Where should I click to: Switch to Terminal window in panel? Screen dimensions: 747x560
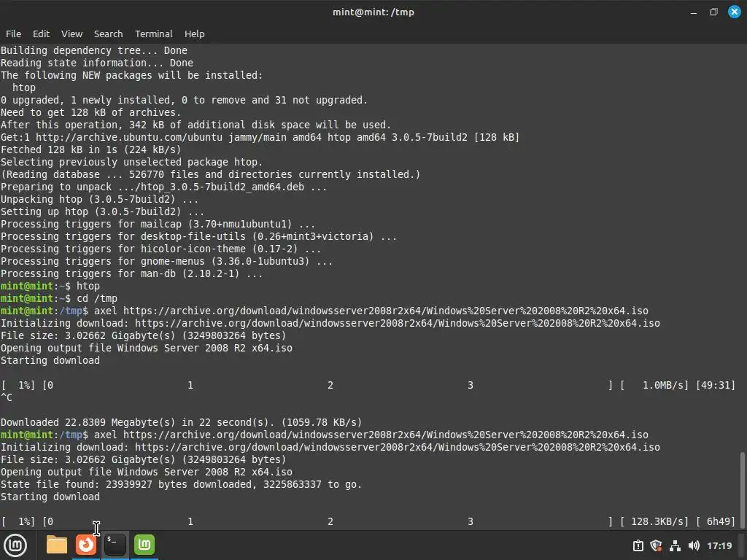(115, 545)
